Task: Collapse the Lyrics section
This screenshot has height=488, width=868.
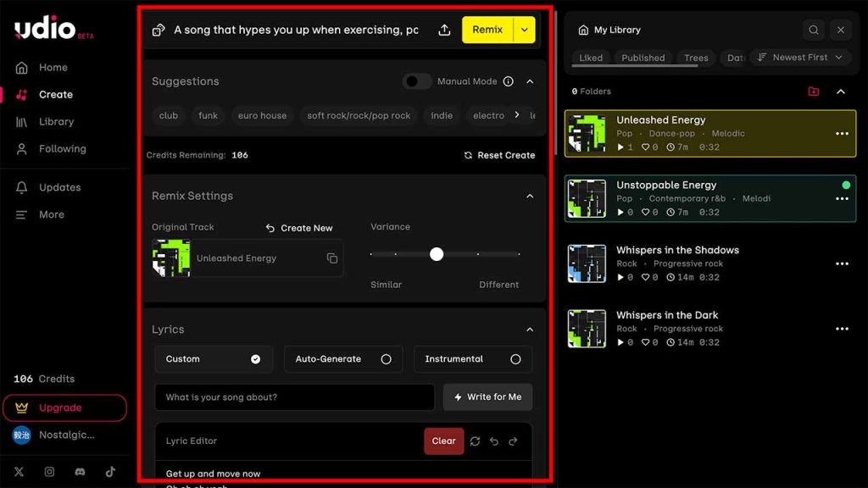Action: click(530, 330)
